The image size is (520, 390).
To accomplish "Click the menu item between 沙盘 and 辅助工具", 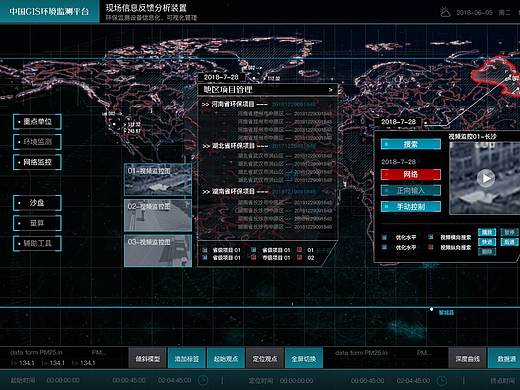I will [37, 223].
